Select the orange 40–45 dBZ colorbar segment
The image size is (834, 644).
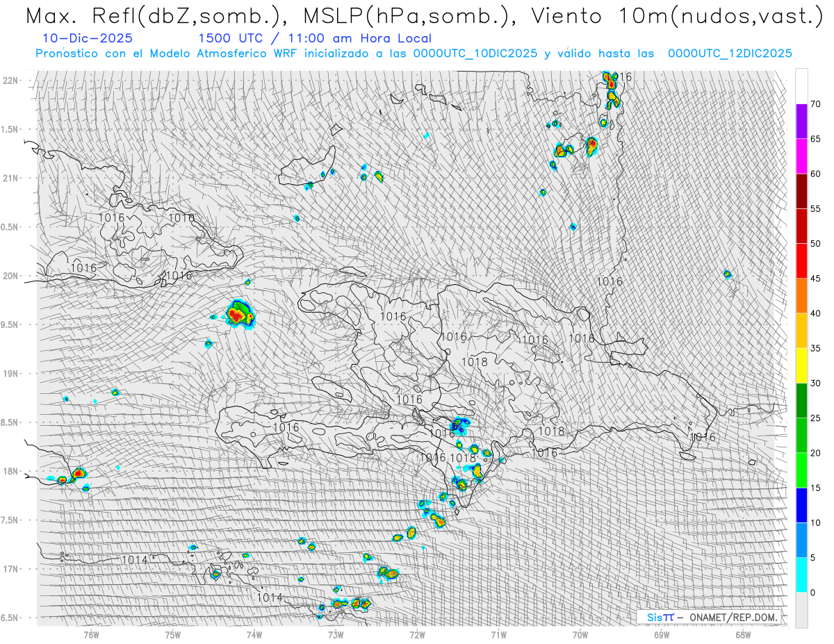coord(801,296)
